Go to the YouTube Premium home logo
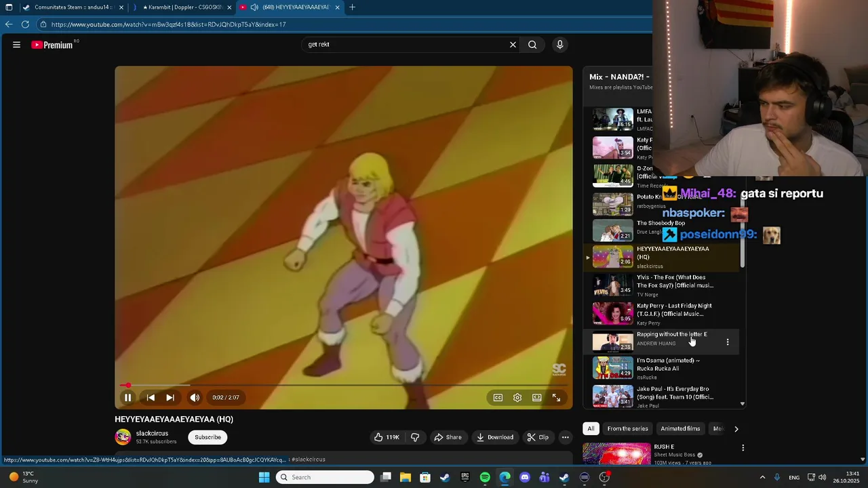Screen dimensions: 868x488 52,45
